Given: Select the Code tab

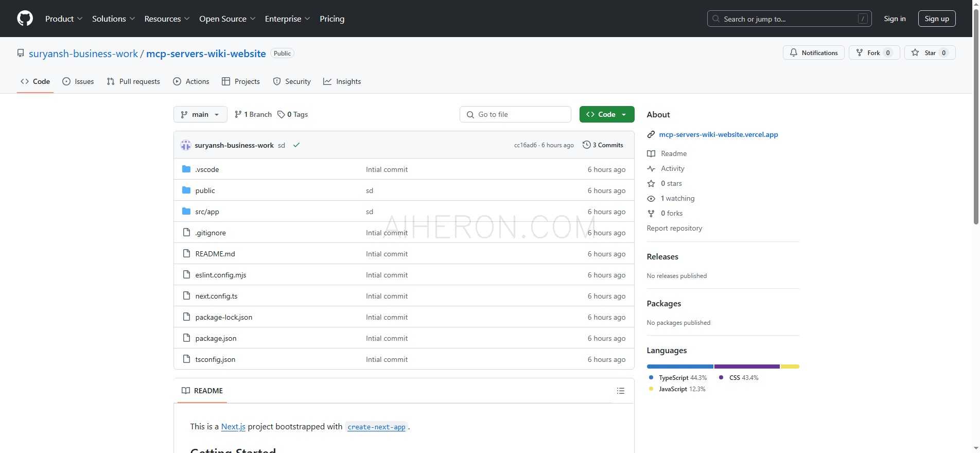Looking at the screenshot, I should (35, 81).
